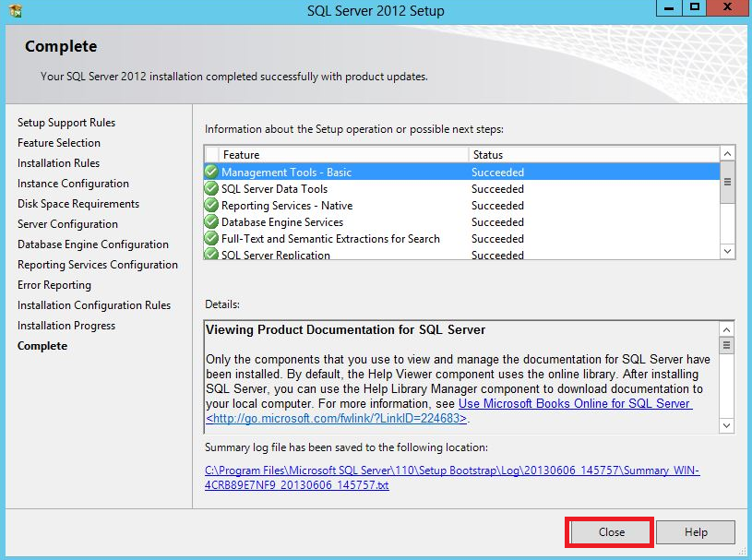Click Succeeded status for SQL Server Data Tools
The height and width of the screenshot is (560, 752).
497,189
